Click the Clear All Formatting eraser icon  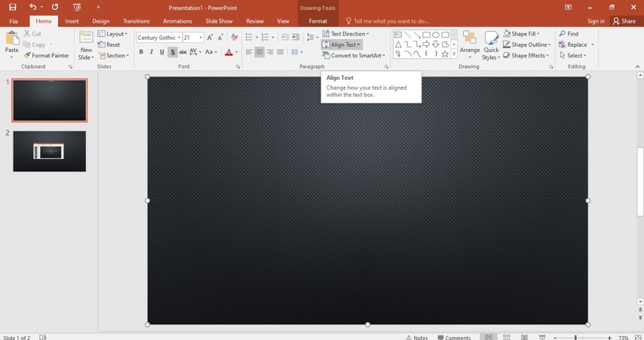[x=235, y=38]
